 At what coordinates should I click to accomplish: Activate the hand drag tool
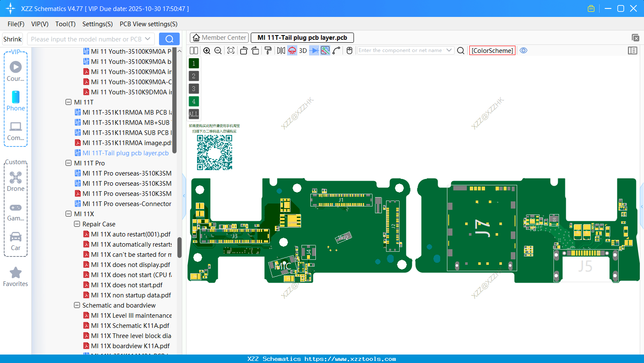[x=349, y=50]
